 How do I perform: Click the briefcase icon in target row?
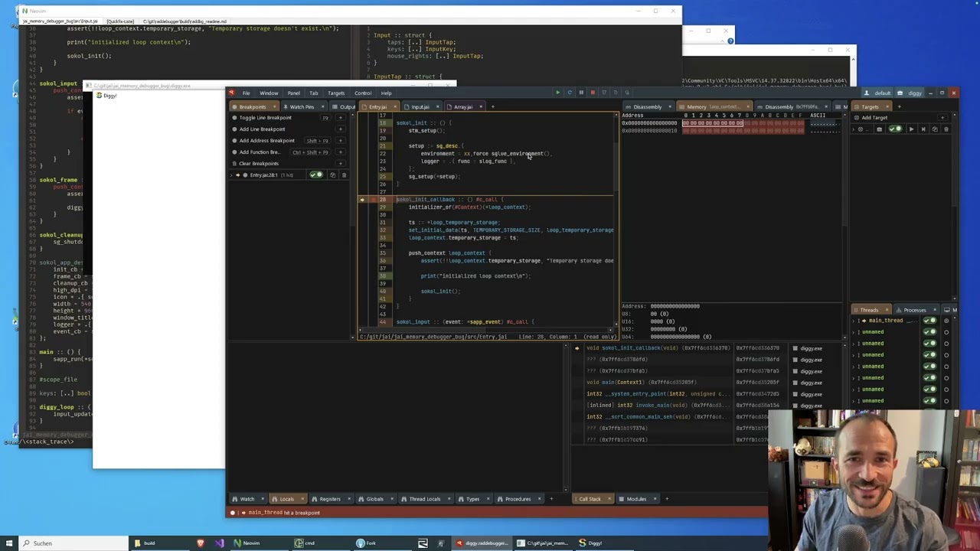coord(879,129)
